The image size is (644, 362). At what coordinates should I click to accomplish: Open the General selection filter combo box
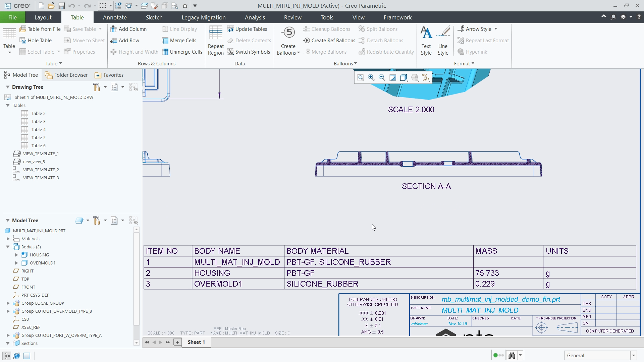coord(600,355)
